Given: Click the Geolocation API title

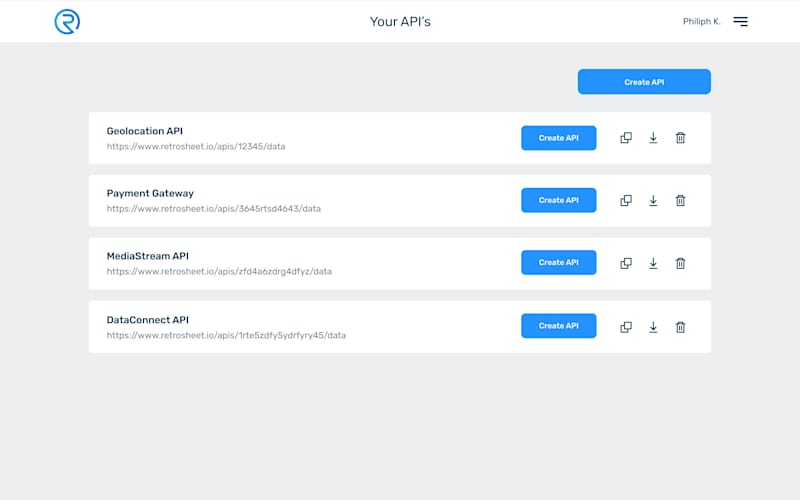Looking at the screenshot, I should coord(144,131).
